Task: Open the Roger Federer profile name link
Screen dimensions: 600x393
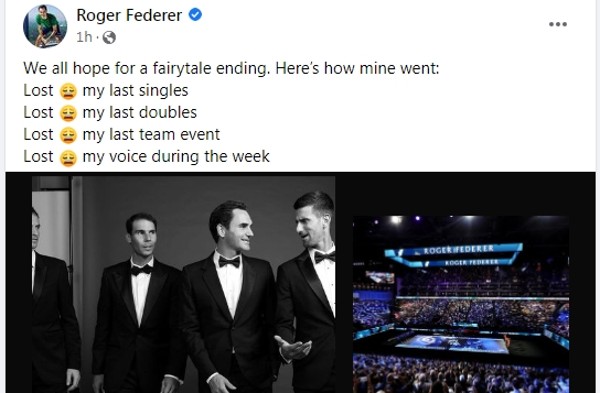Action: (129, 15)
